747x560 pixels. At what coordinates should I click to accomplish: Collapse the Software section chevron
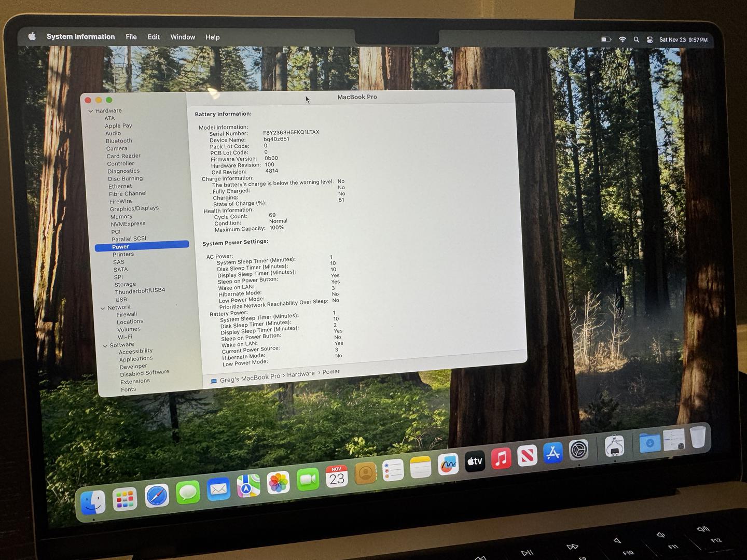pyautogui.click(x=105, y=346)
